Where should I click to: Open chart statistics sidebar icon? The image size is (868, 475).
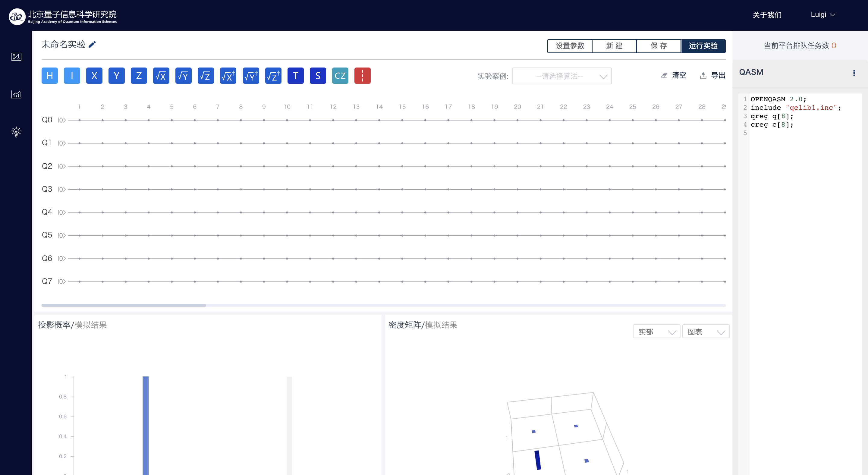(x=16, y=94)
